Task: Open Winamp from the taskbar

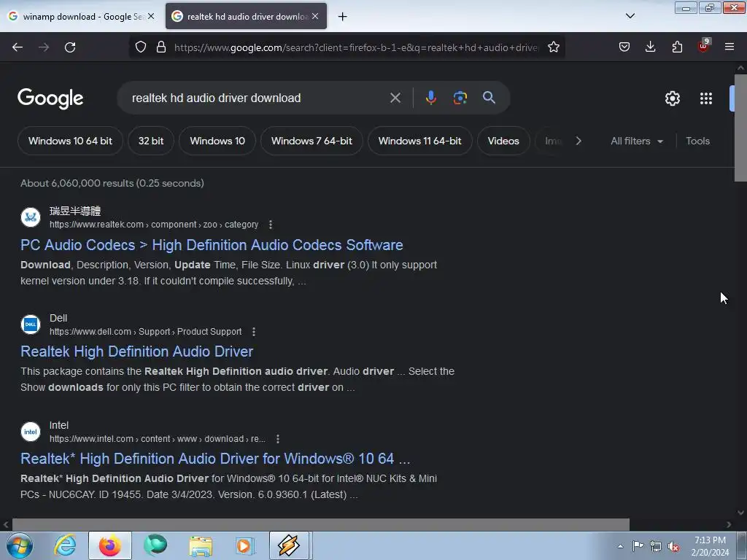Action: pos(289,545)
